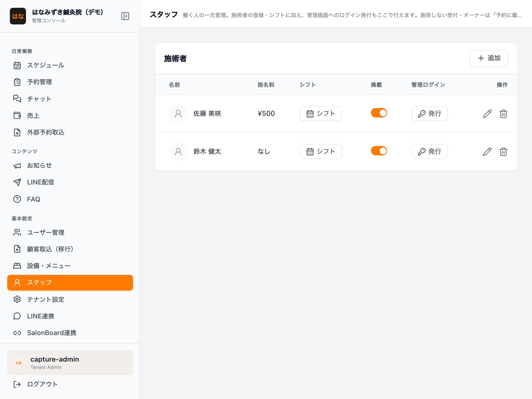The image size is (532, 399).
Task: Open LINE配信 page
Action: coord(70,182)
